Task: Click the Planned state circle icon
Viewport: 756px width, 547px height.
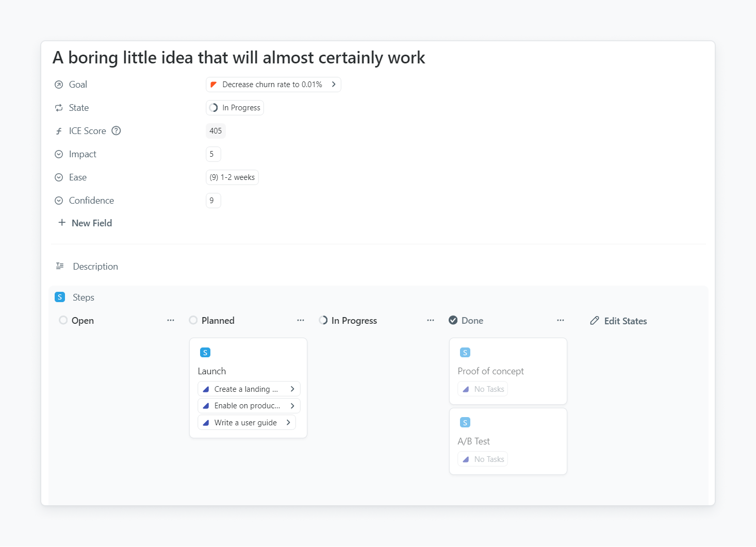Action: (x=193, y=321)
